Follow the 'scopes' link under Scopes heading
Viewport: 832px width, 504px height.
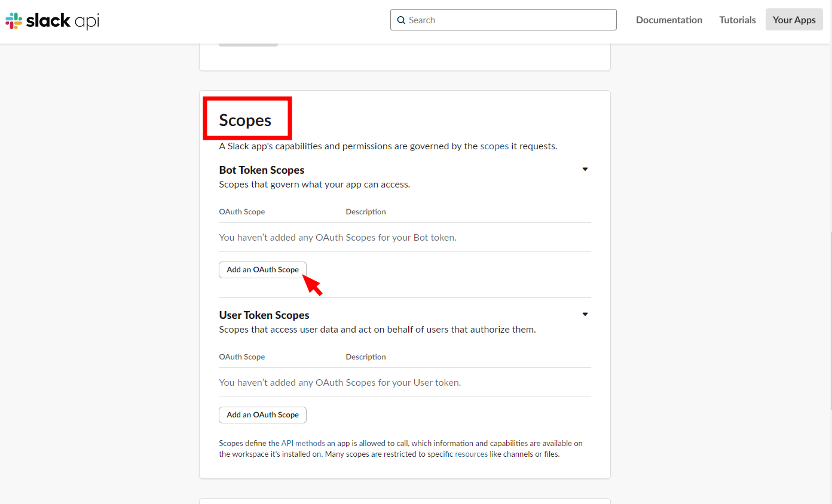coord(494,146)
